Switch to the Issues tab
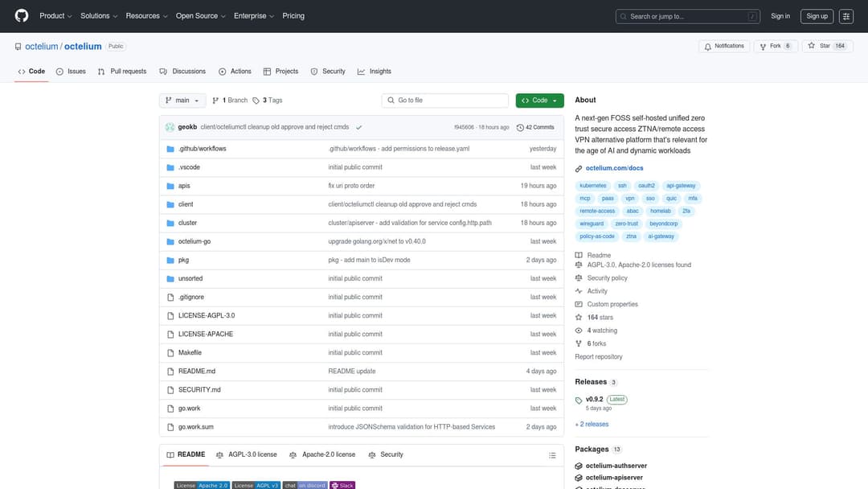 coord(71,72)
